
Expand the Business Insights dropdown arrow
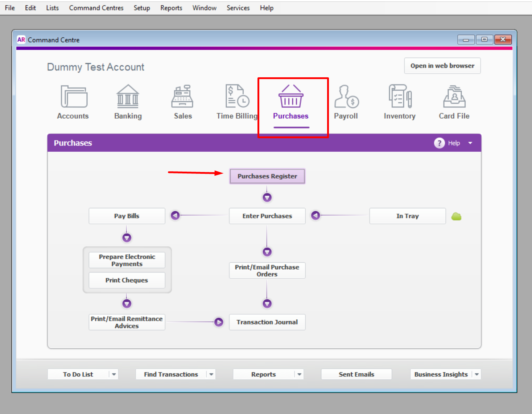[477, 374]
